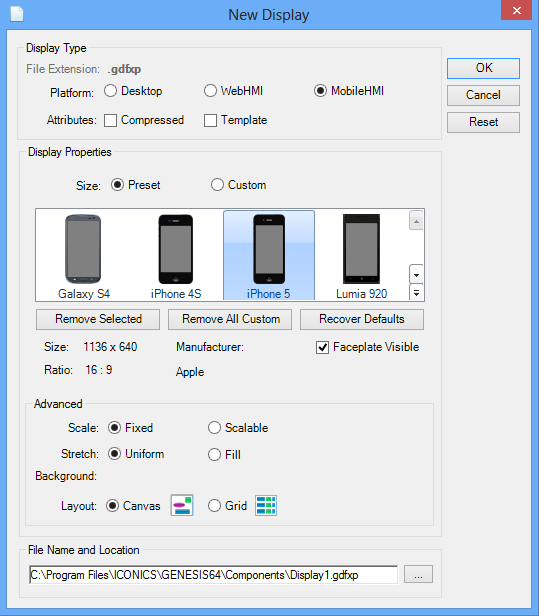Click the document icon in title bar

[16, 14]
